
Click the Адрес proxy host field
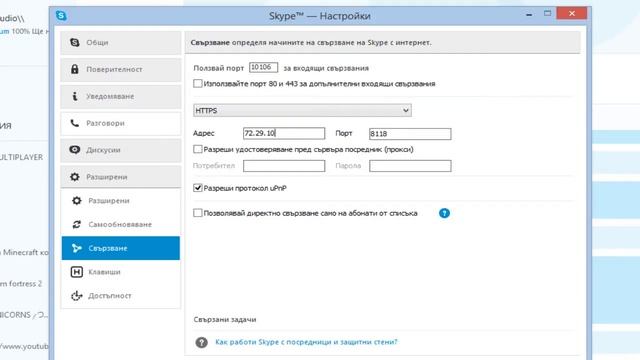(x=284, y=133)
